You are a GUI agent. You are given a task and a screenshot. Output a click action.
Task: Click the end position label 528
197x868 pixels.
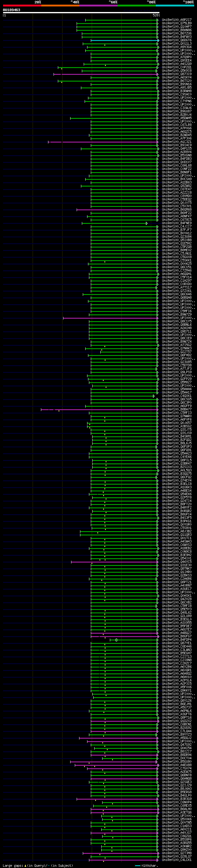(x=155, y=15)
